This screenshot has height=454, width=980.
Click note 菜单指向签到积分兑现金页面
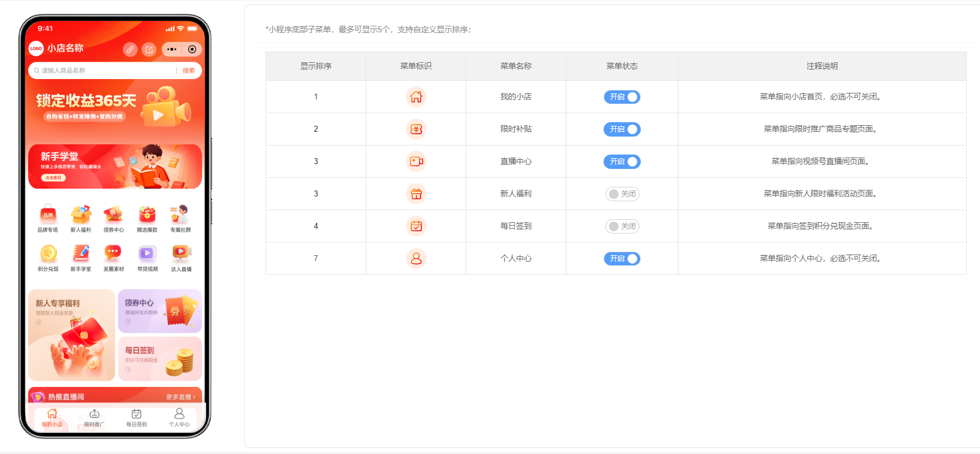point(821,226)
